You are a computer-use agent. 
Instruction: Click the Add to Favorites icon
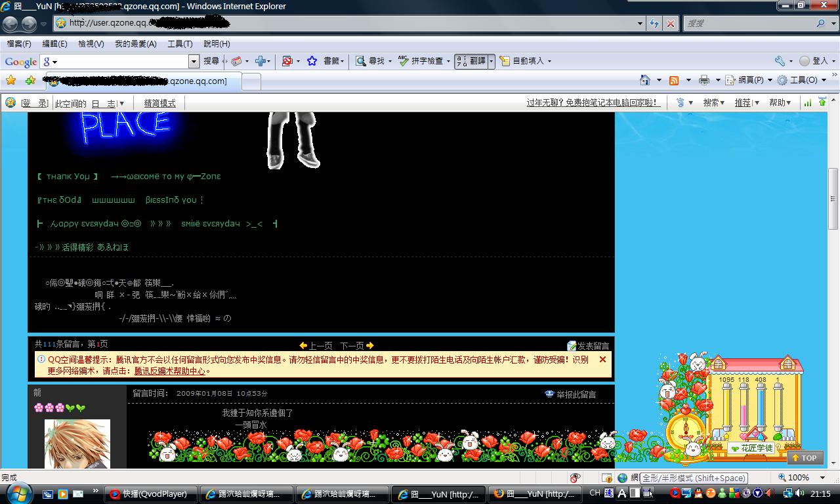pyautogui.click(x=30, y=80)
